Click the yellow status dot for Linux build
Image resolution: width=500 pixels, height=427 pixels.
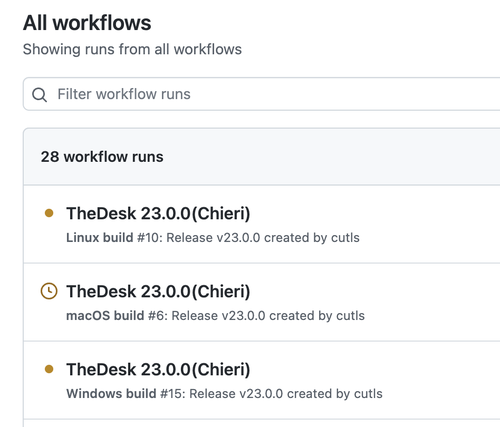point(49,213)
